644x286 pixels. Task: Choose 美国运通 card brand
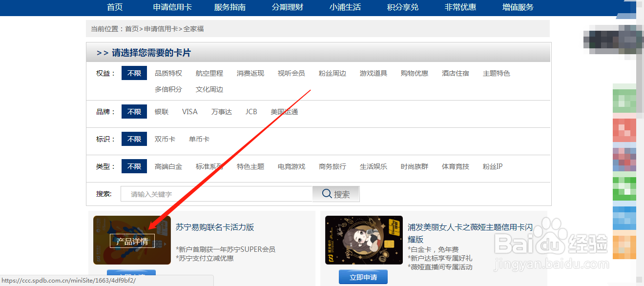pos(285,112)
